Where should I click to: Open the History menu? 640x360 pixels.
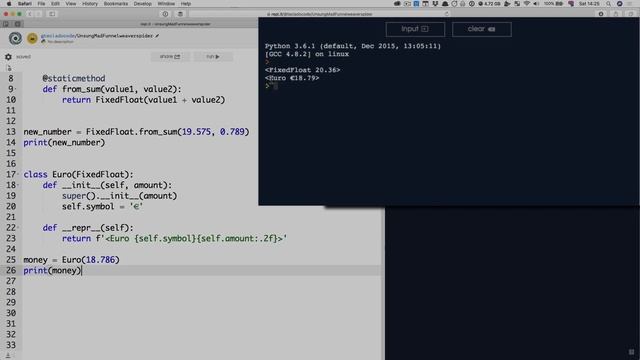tap(90, 4)
